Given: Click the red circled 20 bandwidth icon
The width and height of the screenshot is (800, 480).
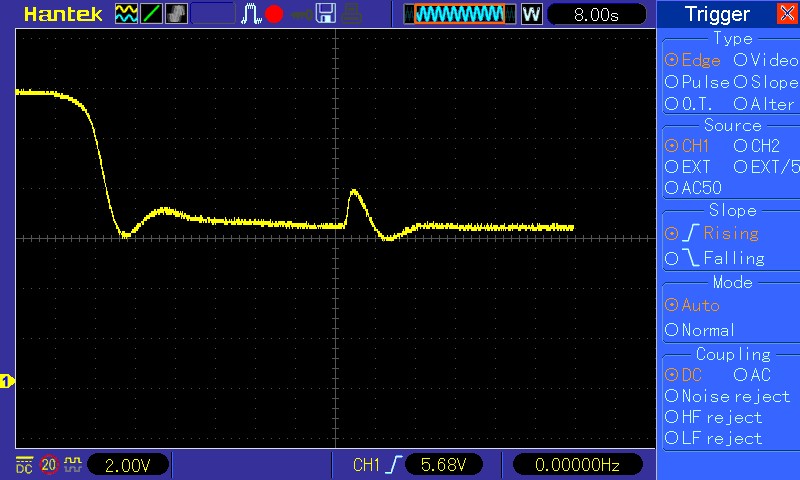Looking at the screenshot, I should point(49,465).
